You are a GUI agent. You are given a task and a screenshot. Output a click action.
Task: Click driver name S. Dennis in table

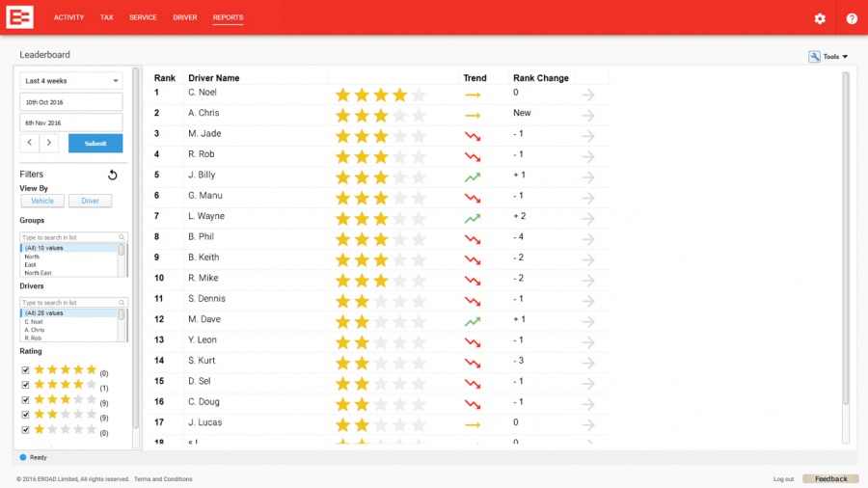[206, 298]
